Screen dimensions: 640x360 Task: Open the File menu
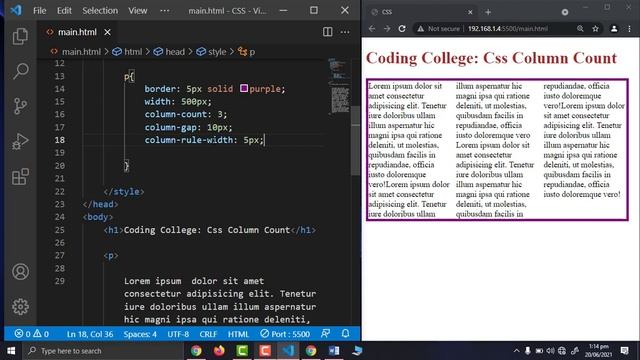40,11
